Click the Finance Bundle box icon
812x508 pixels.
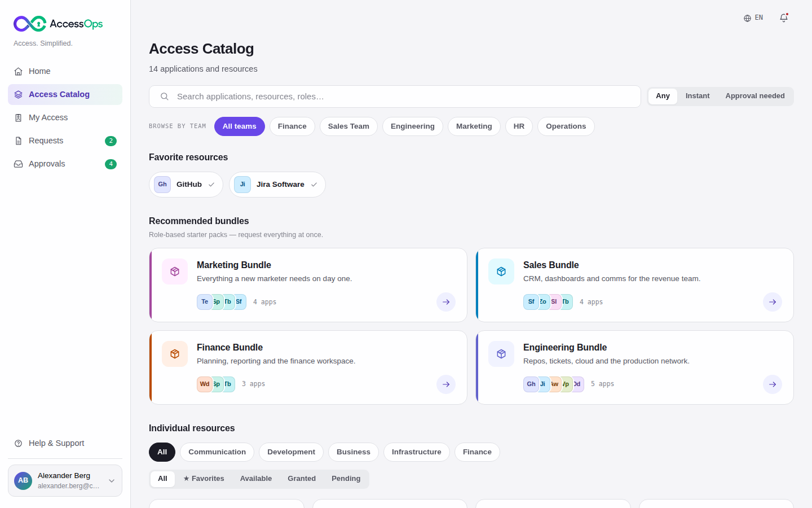175,354
